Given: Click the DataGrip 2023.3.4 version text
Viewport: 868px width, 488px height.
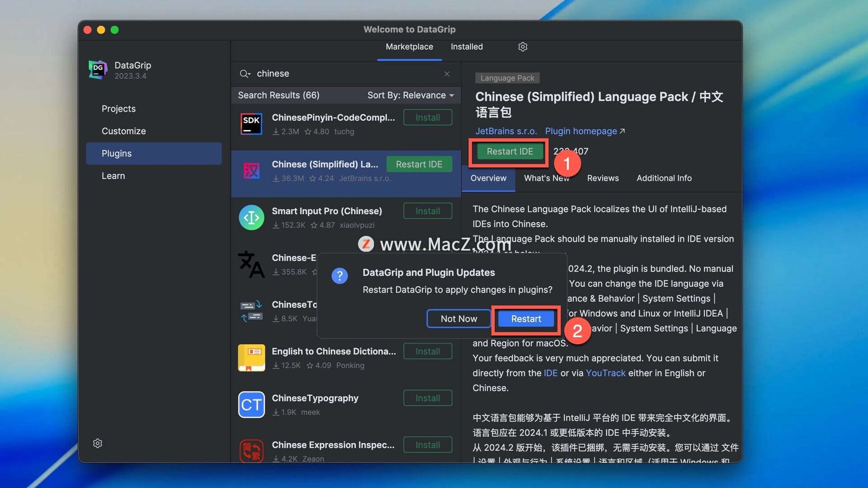Looking at the screenshot, I should coord(130,76).
